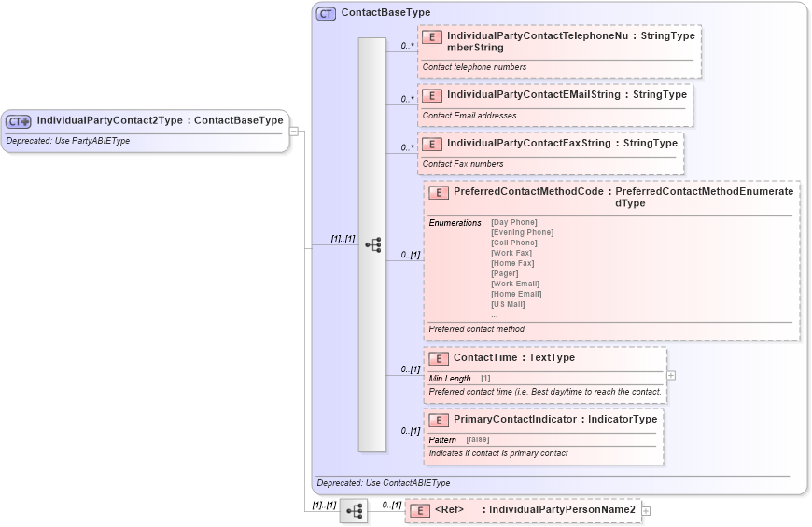
Task: Select the IndividualPartyContact2Type : ContactBaseType label
Action: (160, 120)
